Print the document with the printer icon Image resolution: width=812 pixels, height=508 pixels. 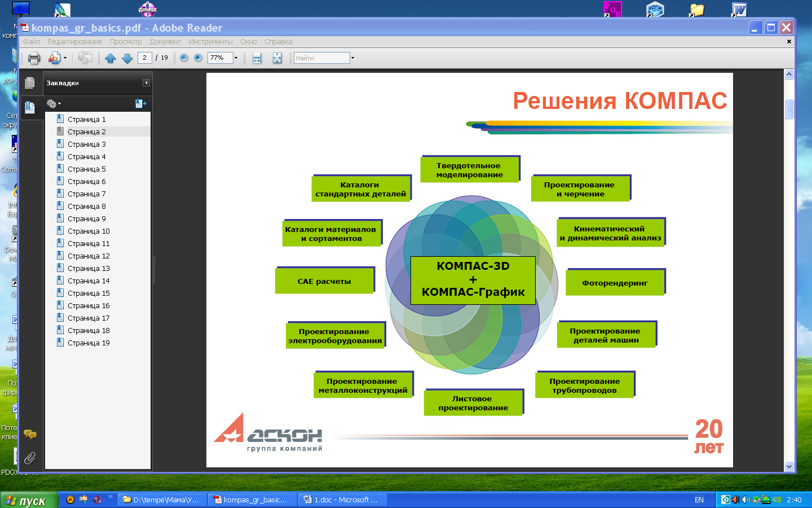coord(34,58)
